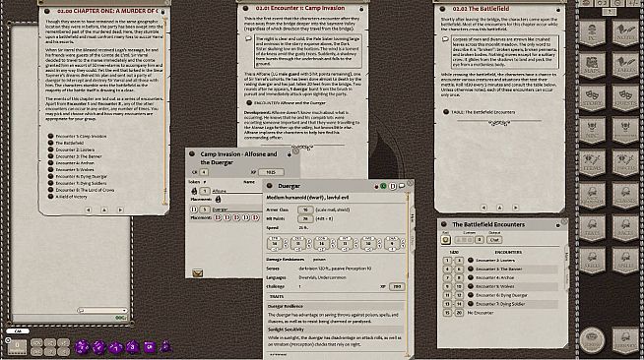Image resolution: width=644 pixels, height=360 pixels.
Task: Open 'Encounter 4: Archoe' row in table window
Action: click(494, 277)
